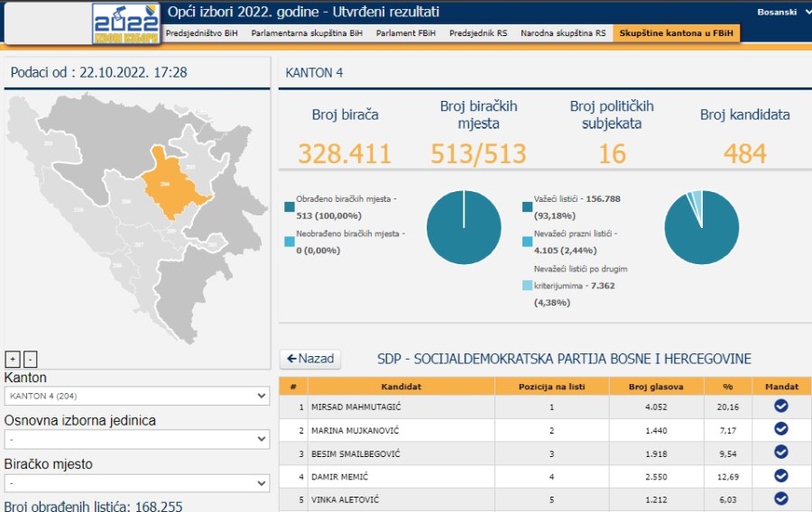Click mandate checkmark for Besim Smailbegović
Viewport: 812px width, 512px height.
pyautogui.click(x=781, y=453)
